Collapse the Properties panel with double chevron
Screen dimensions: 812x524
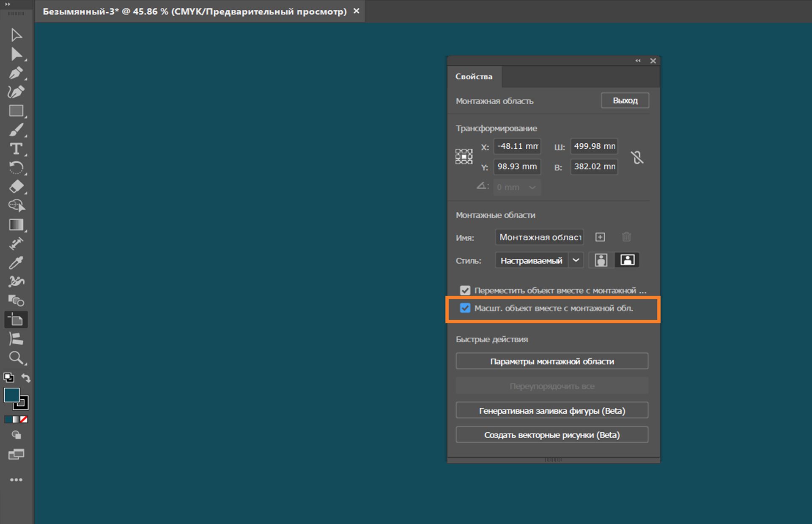tap(638, 60)
